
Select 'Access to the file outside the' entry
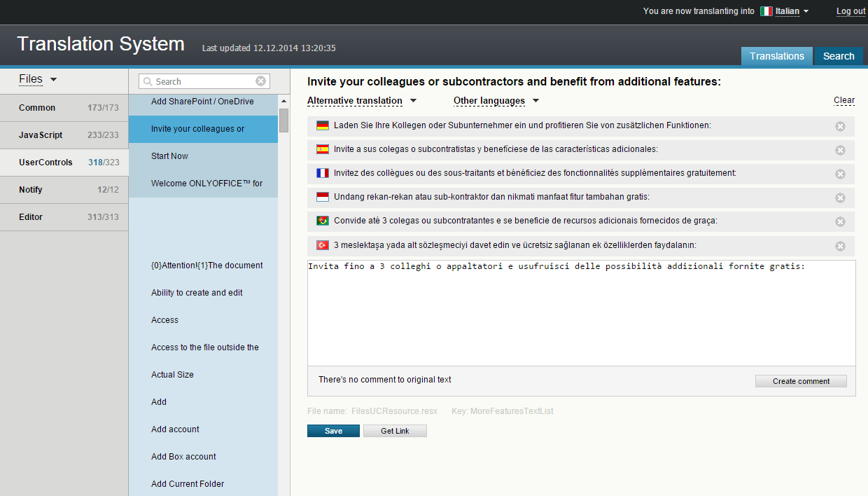pyautogui.click(x=203, y=347)
